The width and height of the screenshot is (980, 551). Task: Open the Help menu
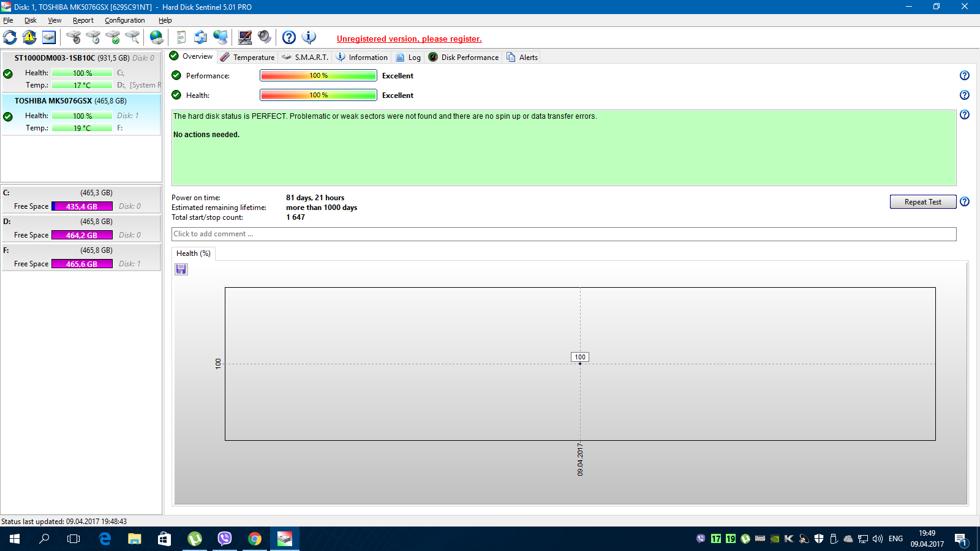[x=165, y=20]
